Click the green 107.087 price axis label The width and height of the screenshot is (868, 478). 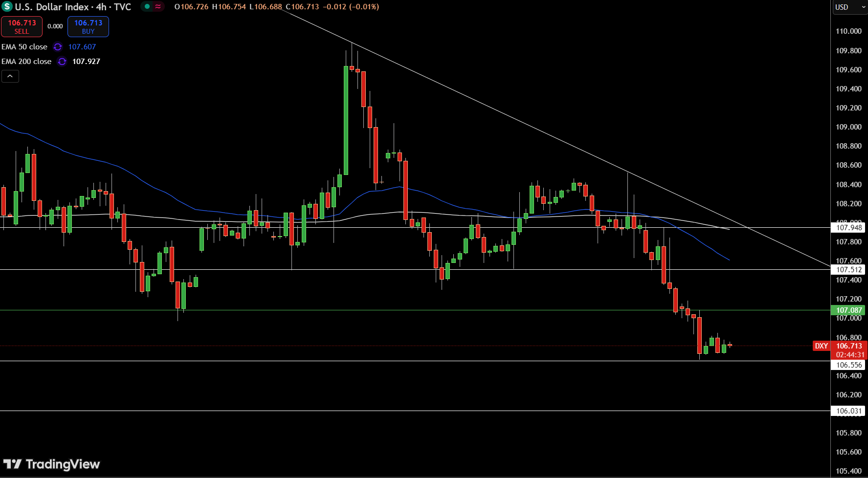tap(848, 310)
